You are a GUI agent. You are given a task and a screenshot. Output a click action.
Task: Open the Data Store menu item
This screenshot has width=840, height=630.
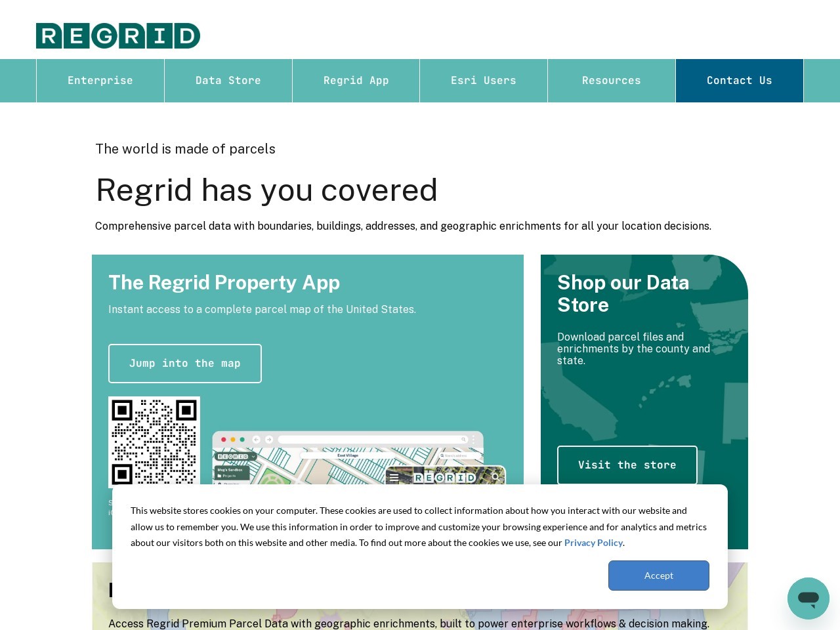point(228,81)
